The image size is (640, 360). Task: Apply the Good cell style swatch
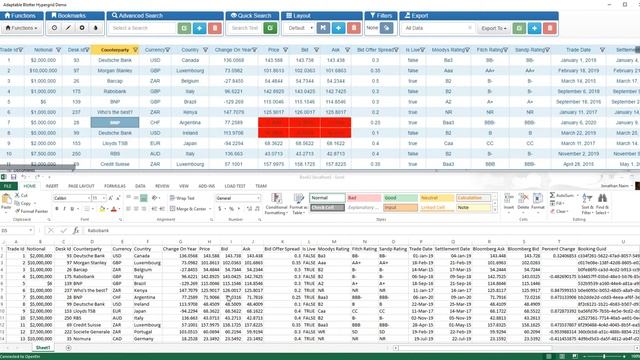pyautogui.click(x=400, y=198)
